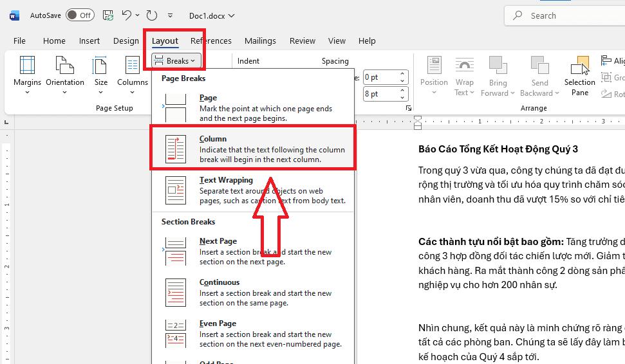625x364 pixels.
Task: Click the Word application icon
Action: [x=14, y=16]
